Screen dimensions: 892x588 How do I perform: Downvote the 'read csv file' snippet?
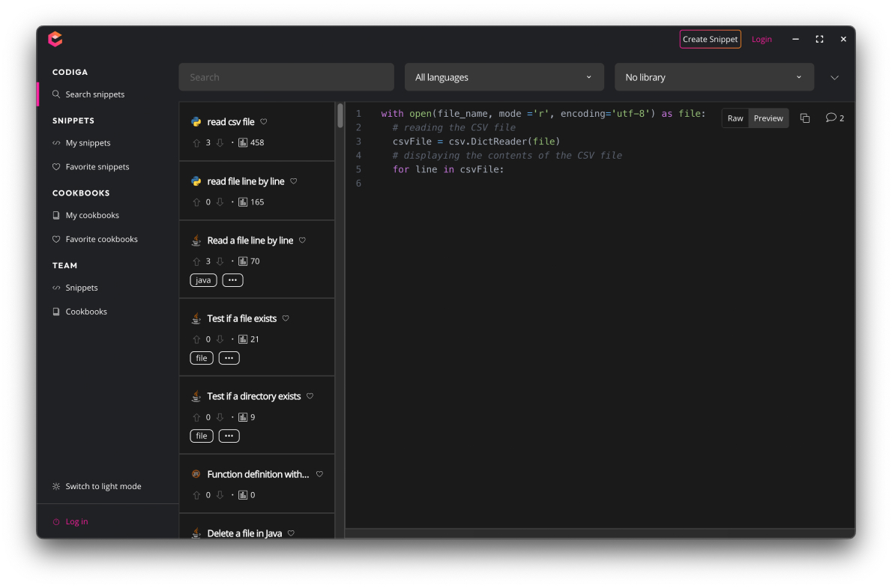[220, 143]
